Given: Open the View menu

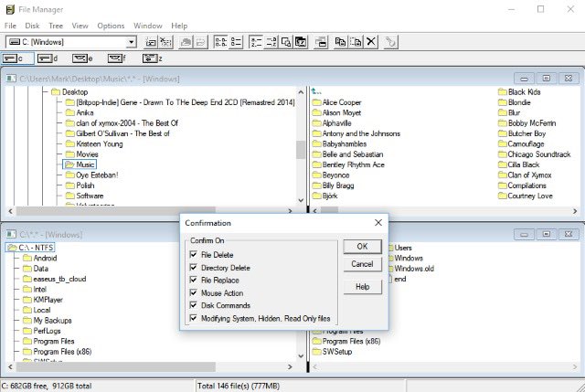Looking at the screenshot, I should tap(80, 26).
